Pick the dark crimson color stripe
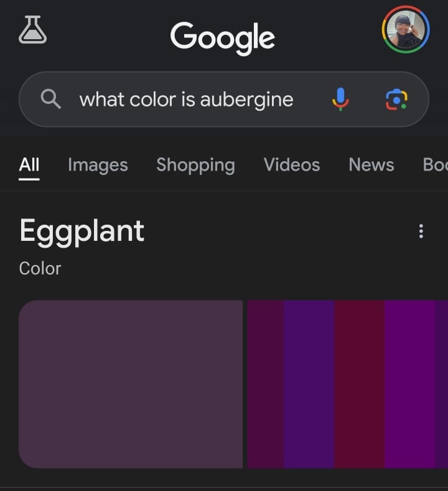 click(359, 384)
